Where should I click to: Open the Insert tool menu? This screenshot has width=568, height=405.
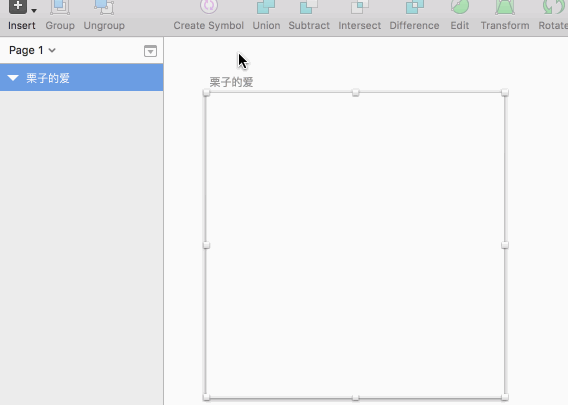18,7
